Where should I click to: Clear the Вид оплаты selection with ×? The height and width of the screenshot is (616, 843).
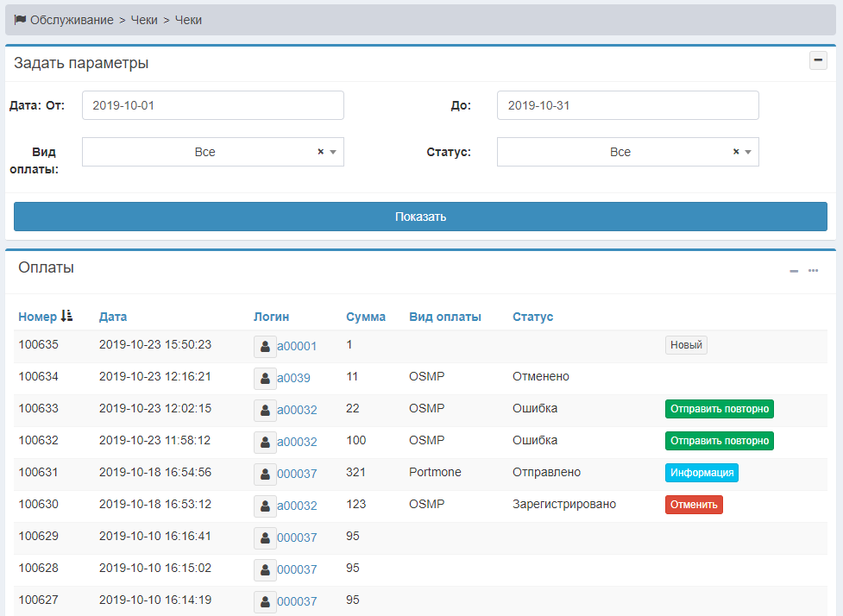click(x=320, y=152)
